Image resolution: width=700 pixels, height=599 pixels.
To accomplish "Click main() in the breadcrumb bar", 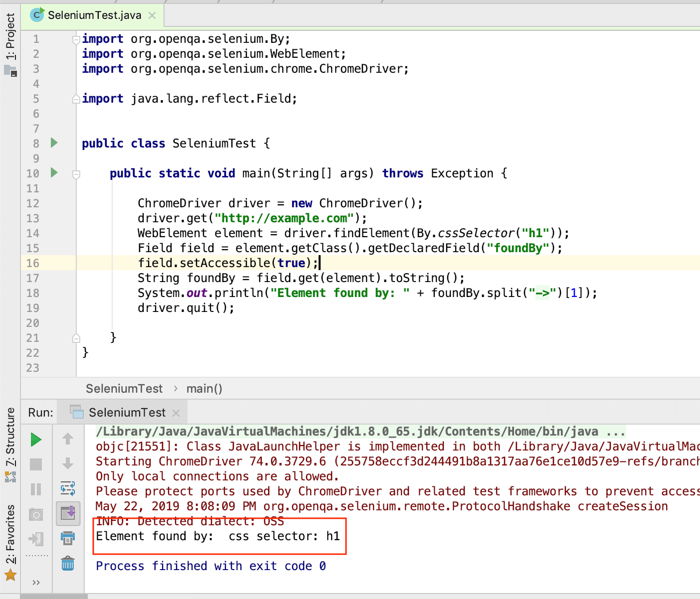I will point(204,388).
